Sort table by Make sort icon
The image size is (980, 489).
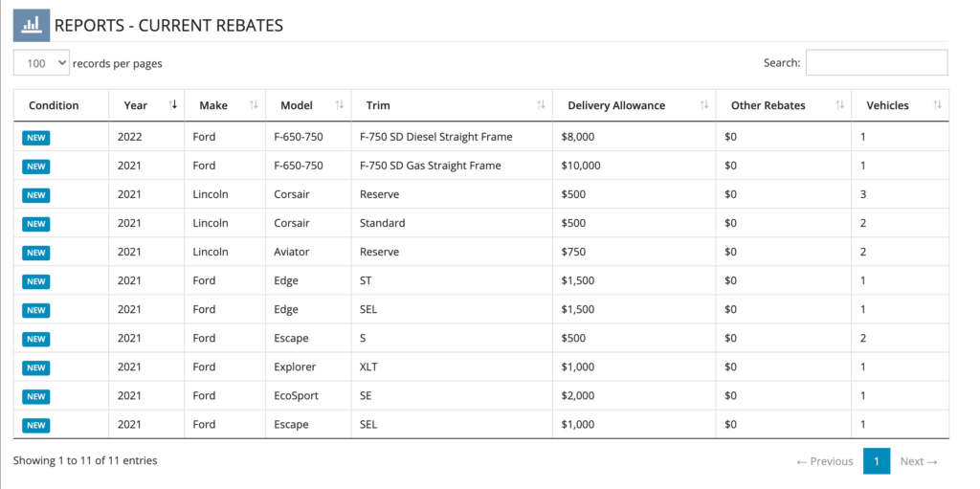click(254, 105)
